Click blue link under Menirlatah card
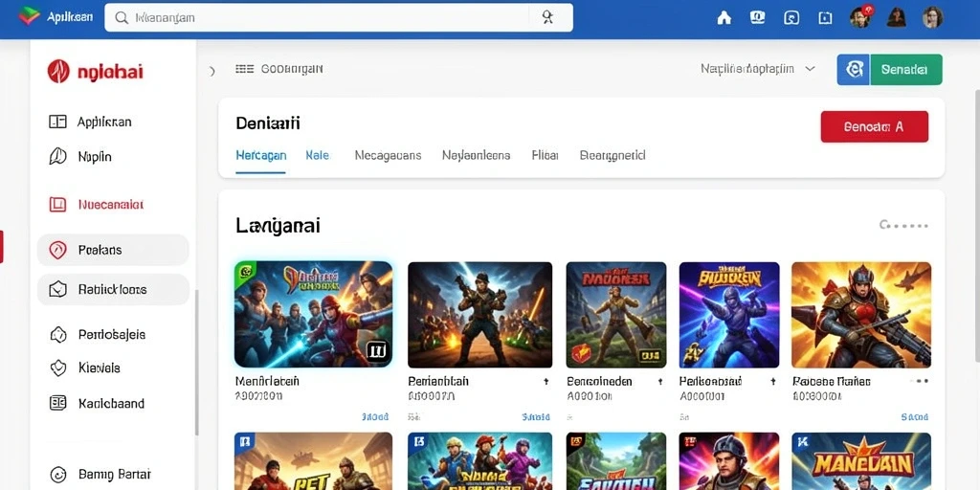The height and width of the screenshot is (490, 980). tap(375, 417)
